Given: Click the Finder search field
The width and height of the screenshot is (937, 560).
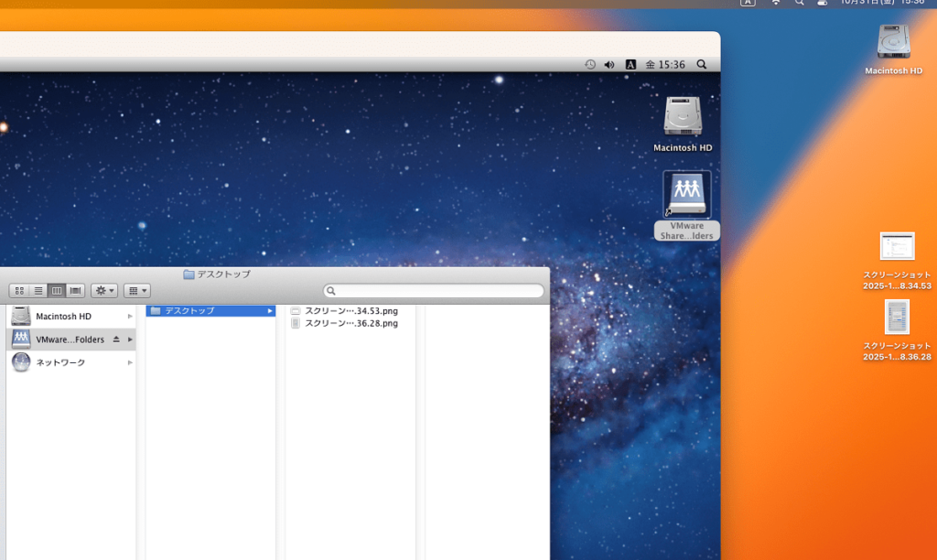Looking at the screenshot, I should [433, 291].
